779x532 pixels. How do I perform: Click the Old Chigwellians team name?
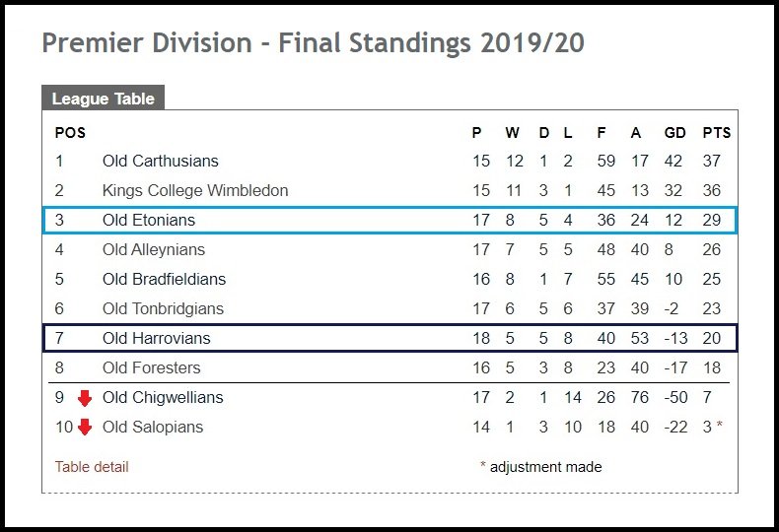[163, 397]
